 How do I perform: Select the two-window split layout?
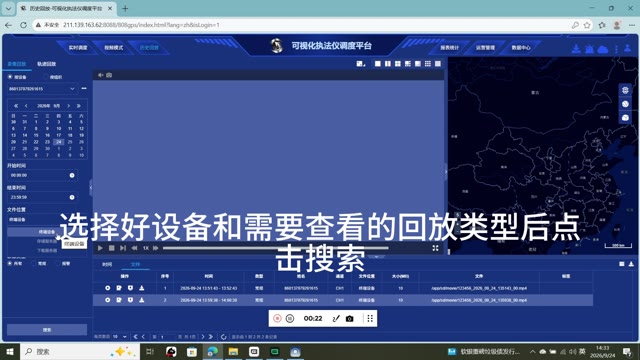pos(388,64)
